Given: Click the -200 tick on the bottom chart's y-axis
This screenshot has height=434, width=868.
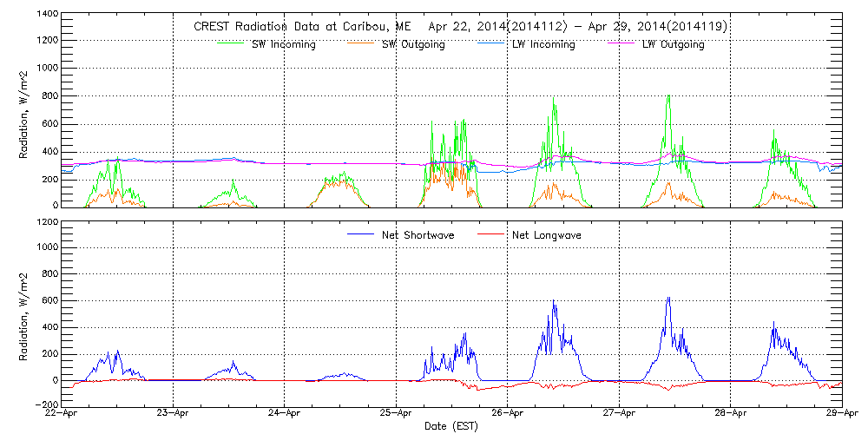Looking at the screenshot, I should pyautogui.click(x=47, y=404).
